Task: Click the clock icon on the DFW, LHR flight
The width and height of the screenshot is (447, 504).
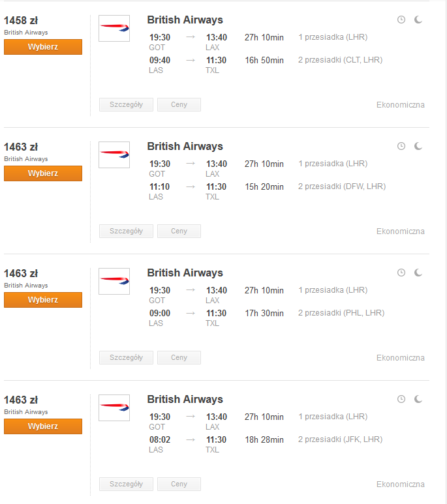Action: click(401, 146)
